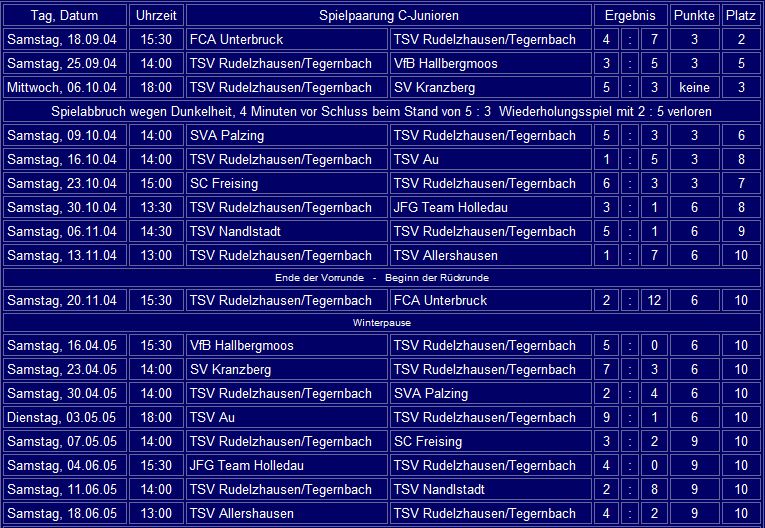Click the 'Winterpause' divider row
This screenshot has height=528, width=765.
(382, 323)
